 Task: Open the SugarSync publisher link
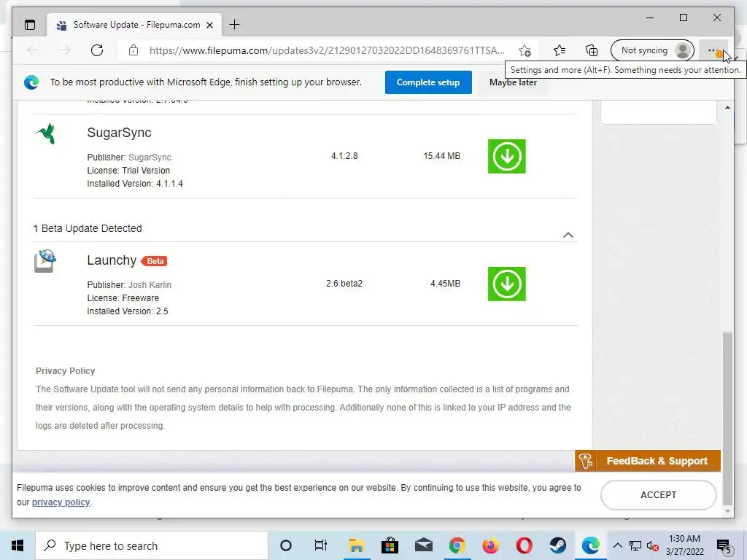(150, 157)
